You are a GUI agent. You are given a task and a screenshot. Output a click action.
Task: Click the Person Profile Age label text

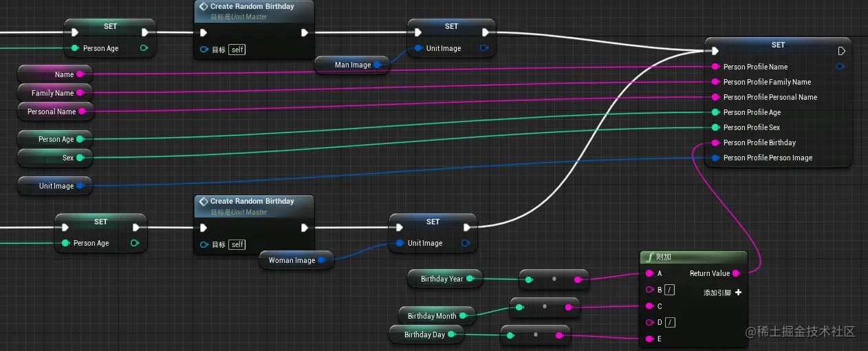752,112
